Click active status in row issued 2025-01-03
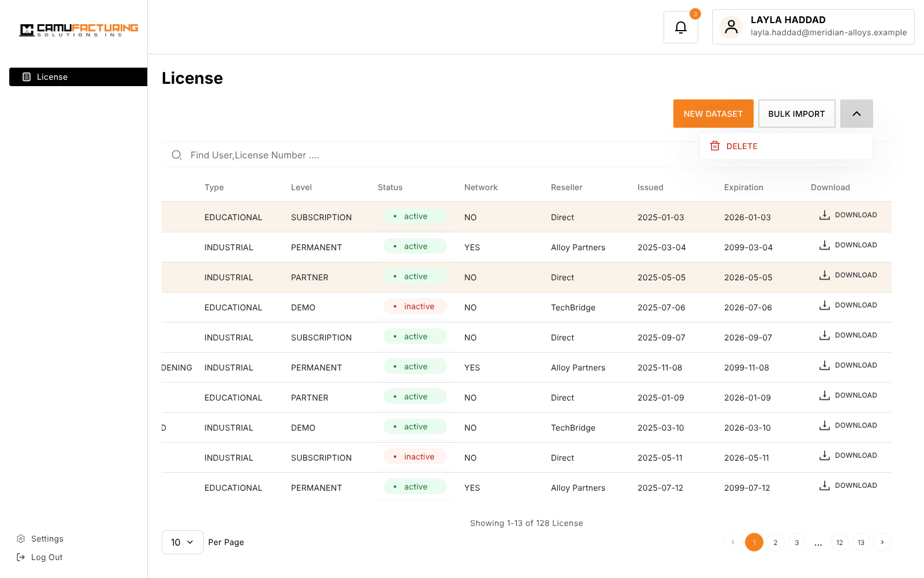The image size is (924, 578). click(x=415, y=216)
